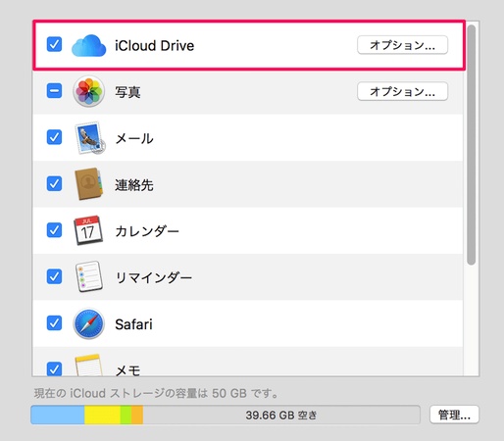Select the 写真 label
The image size is (504, 441).
pos(127,92)
